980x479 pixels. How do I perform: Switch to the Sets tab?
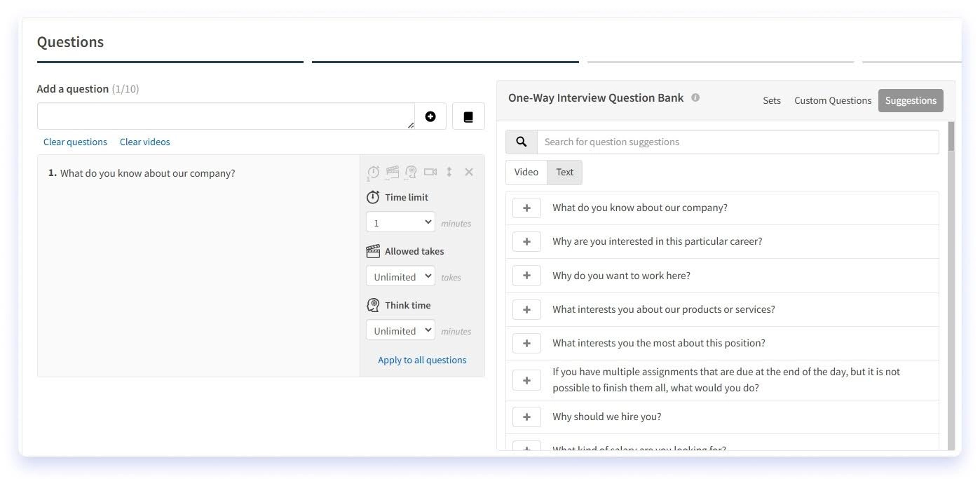(x=772, y=100)
